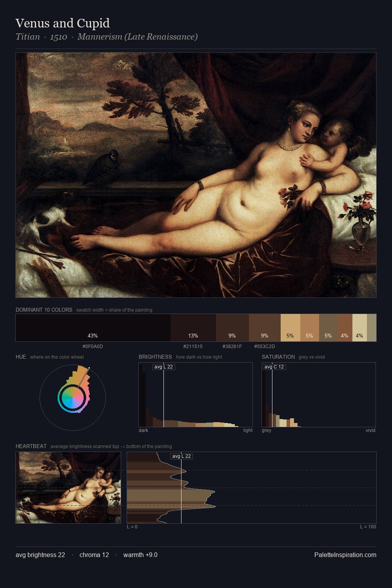This screenshot has height=588, width=392.
Task: Click 'where on the color wheel' caption
Action: tap(57, 357)
